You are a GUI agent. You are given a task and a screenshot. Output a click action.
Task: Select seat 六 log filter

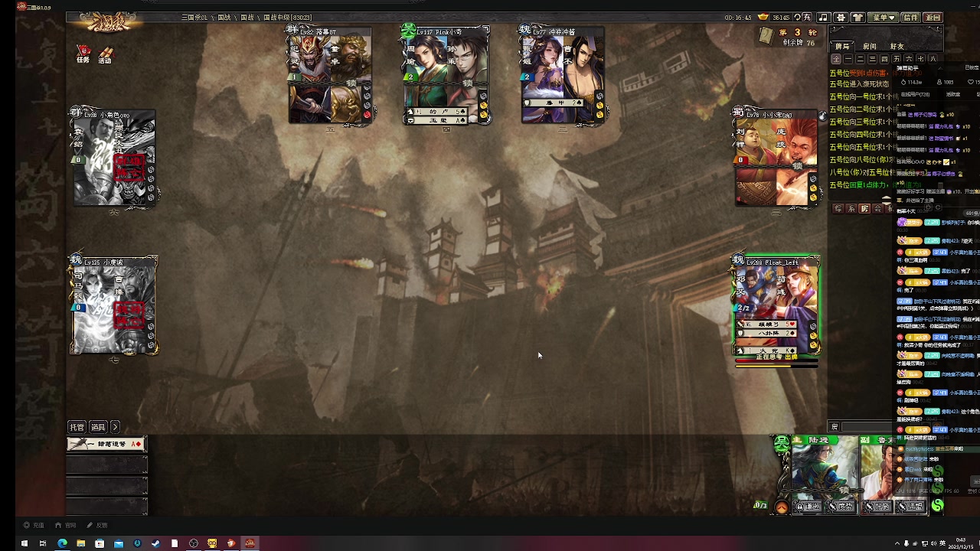[x=909, y=59]
